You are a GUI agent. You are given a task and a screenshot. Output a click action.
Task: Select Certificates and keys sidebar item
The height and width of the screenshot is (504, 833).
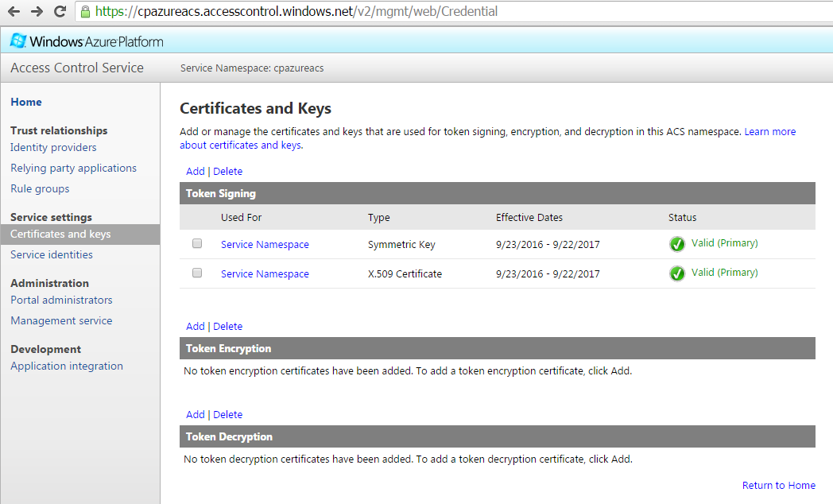[80, 235]
